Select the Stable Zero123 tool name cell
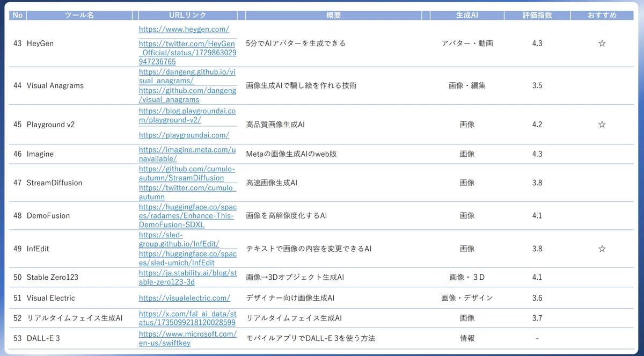This screenshot has width=644, height=356. [x=53, y=277]
